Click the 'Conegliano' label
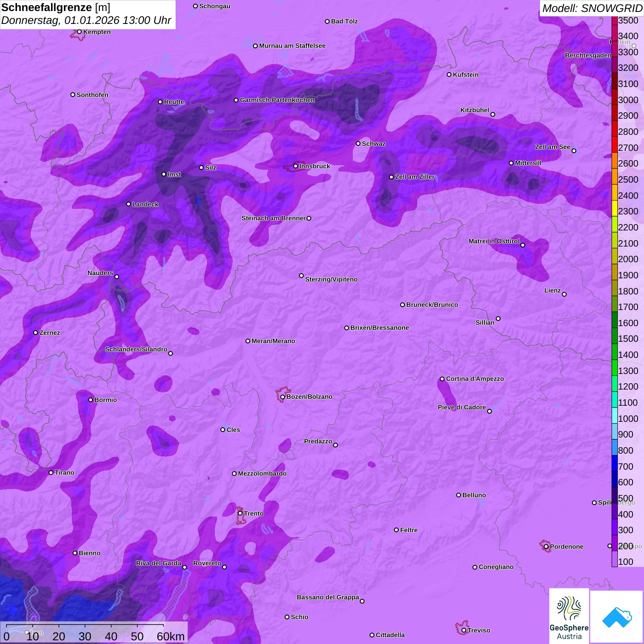 click(496, 567)
